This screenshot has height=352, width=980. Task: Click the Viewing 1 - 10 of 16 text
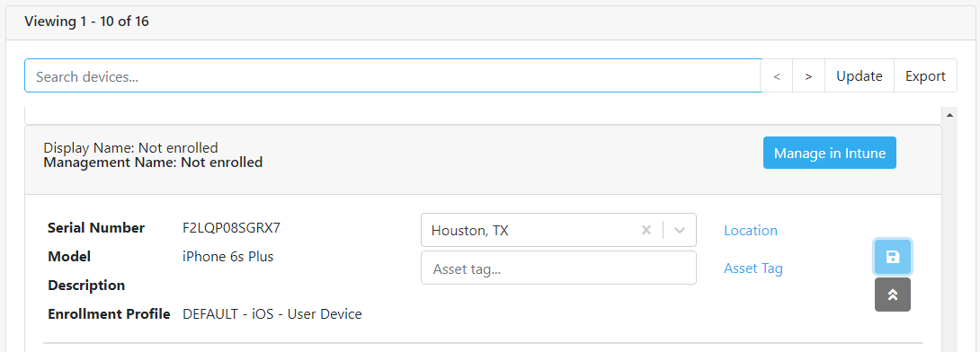tap(86, 22)
